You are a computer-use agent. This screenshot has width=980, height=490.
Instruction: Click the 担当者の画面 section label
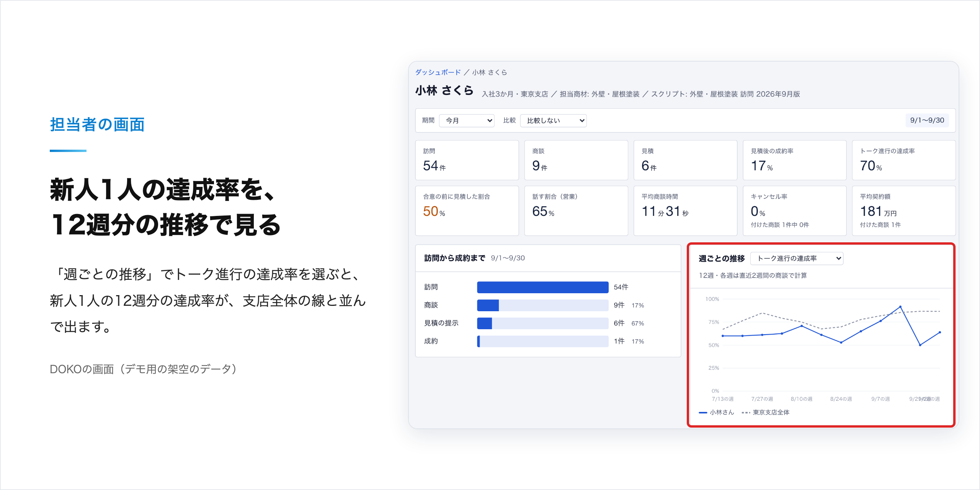click(x=97, y=125)
